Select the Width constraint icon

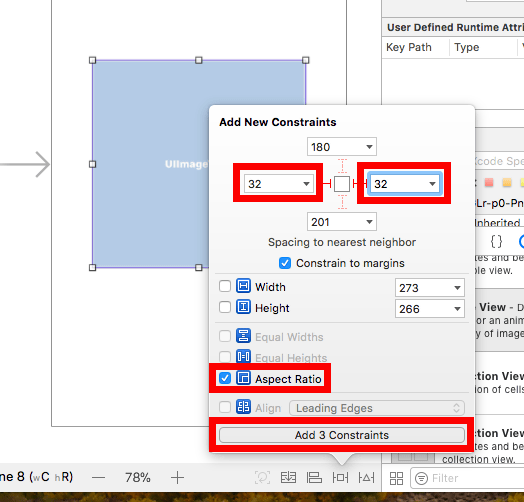243,286
